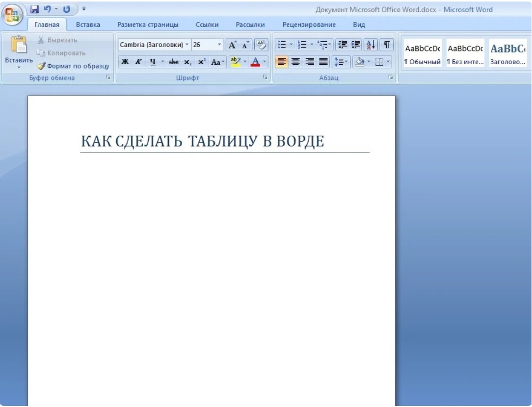Image resolution: width=532 pixels, height=407 pixels.
Task: Justify the paragraph text
Action: click(x=323, y=62)
